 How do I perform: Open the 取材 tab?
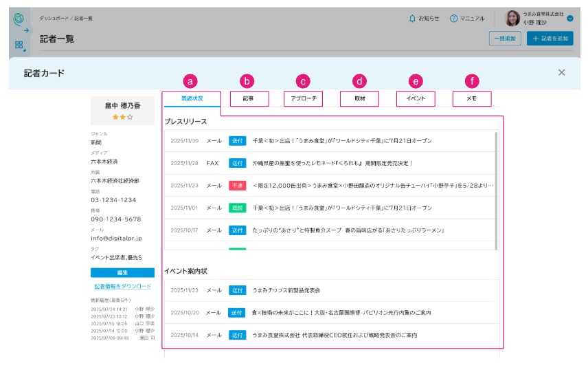point(359,99)
